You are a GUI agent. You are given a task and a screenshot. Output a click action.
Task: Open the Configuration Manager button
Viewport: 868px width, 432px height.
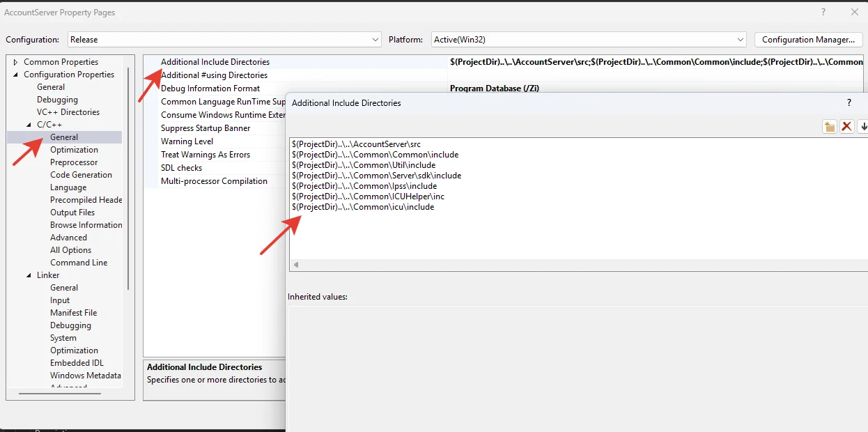pyautogui.click(x=808, y=40)
